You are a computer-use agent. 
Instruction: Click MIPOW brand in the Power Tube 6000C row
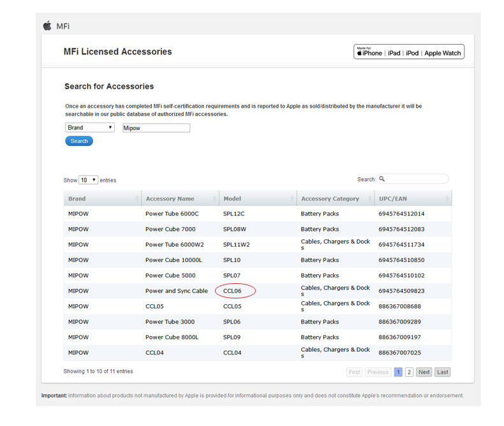coord(78,214)
